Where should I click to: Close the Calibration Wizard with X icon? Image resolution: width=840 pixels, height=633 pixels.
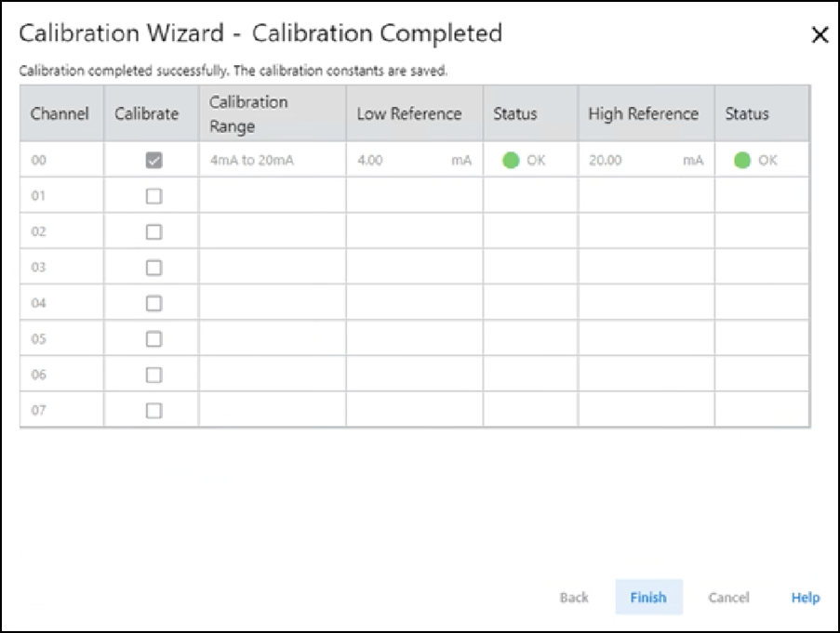820,35
